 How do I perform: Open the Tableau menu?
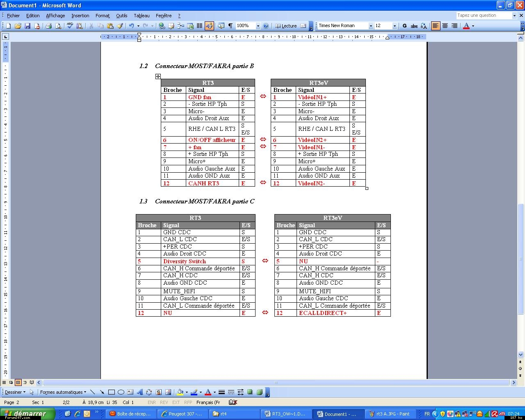pyautogui.click(x=142, y=16)
